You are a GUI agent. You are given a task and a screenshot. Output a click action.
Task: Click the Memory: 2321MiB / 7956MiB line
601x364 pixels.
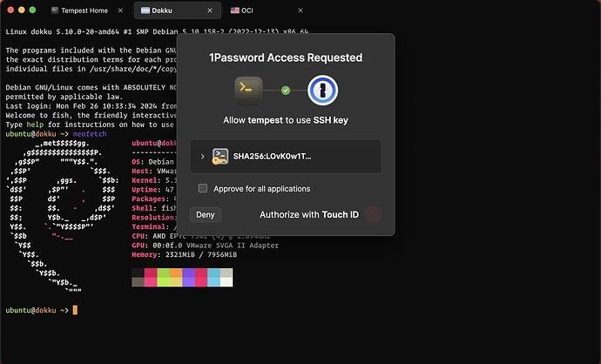point(185,254)
